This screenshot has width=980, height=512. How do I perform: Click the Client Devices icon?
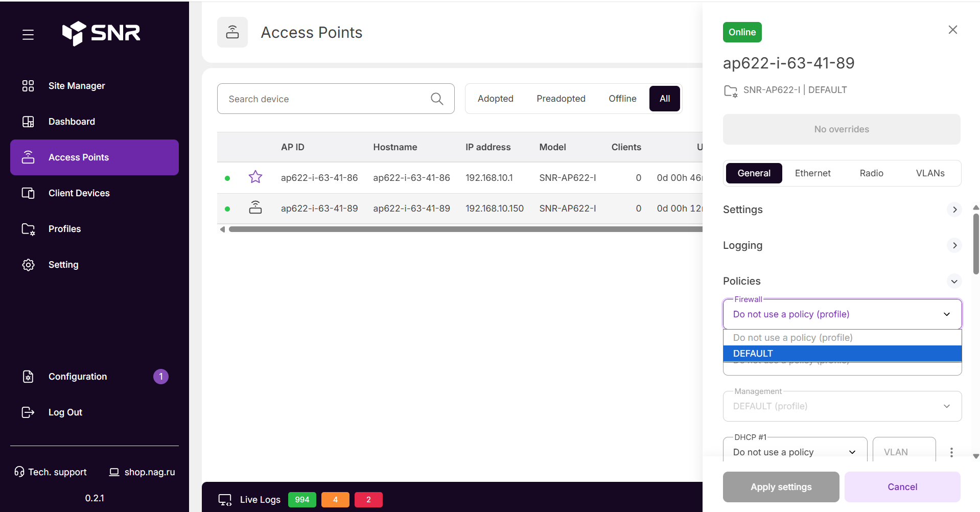(28, 193)
